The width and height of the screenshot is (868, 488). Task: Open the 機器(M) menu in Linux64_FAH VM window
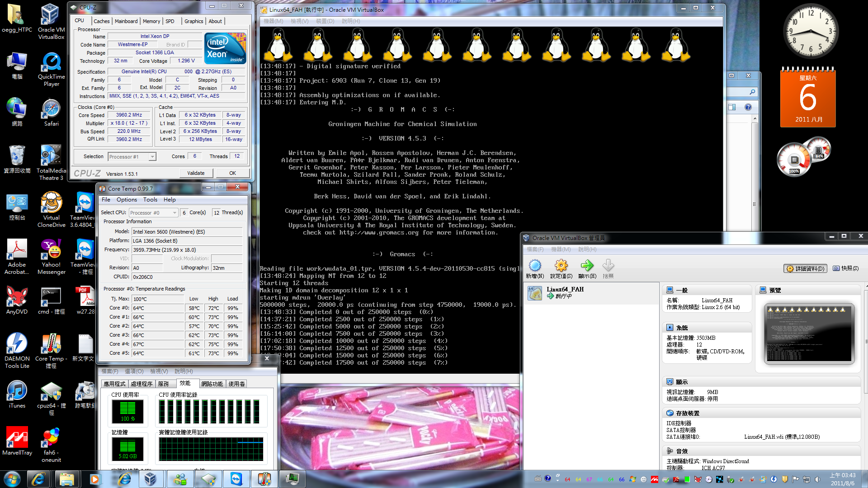click(x=273, y=21)
